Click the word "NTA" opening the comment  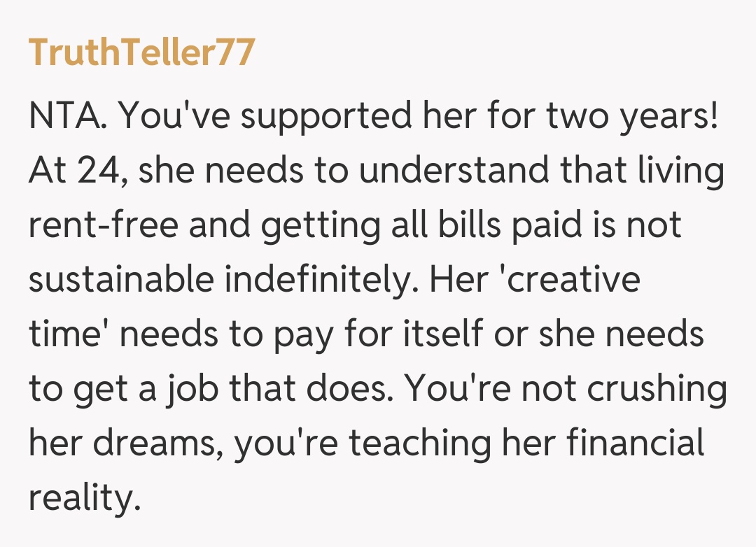pos(67,116)
